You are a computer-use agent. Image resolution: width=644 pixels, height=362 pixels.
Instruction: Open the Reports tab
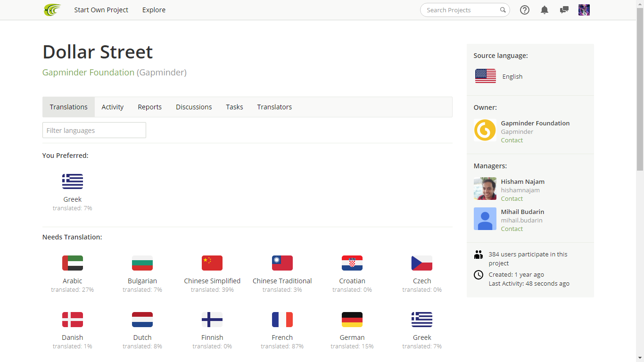click(x=150, y=107)
